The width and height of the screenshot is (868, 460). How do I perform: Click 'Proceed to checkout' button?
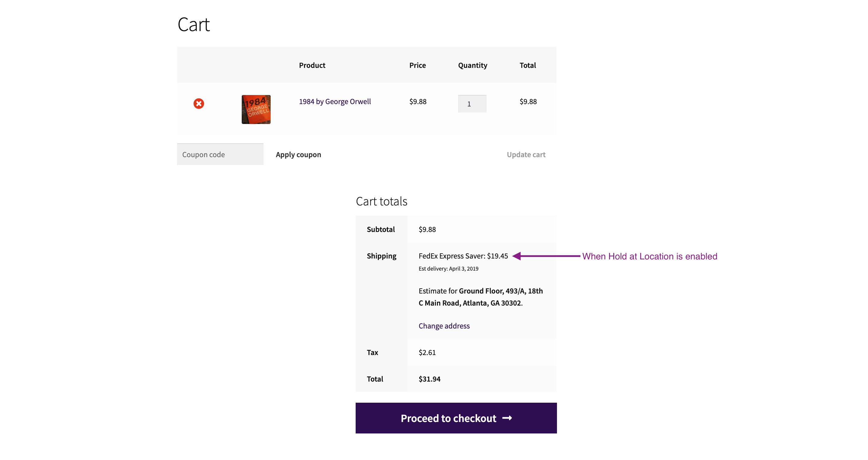(456, 417)
